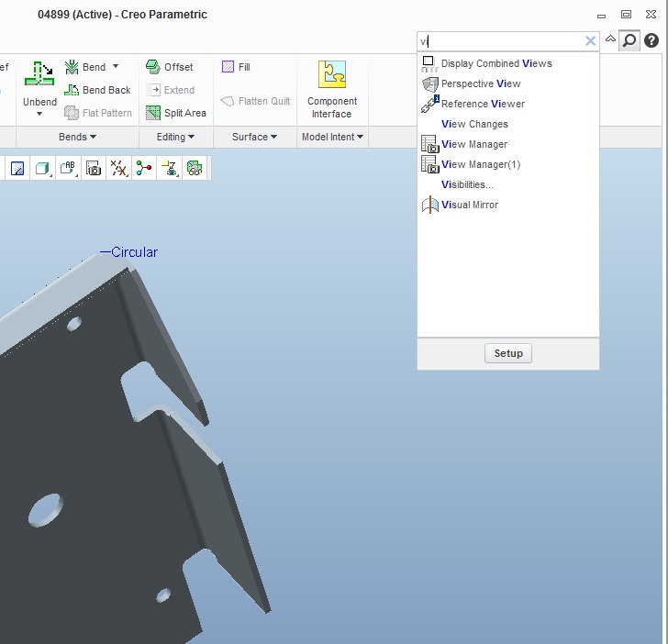Click the Flat Pattern tool
This screenshot has width=668, height=644.
[98, 113]
